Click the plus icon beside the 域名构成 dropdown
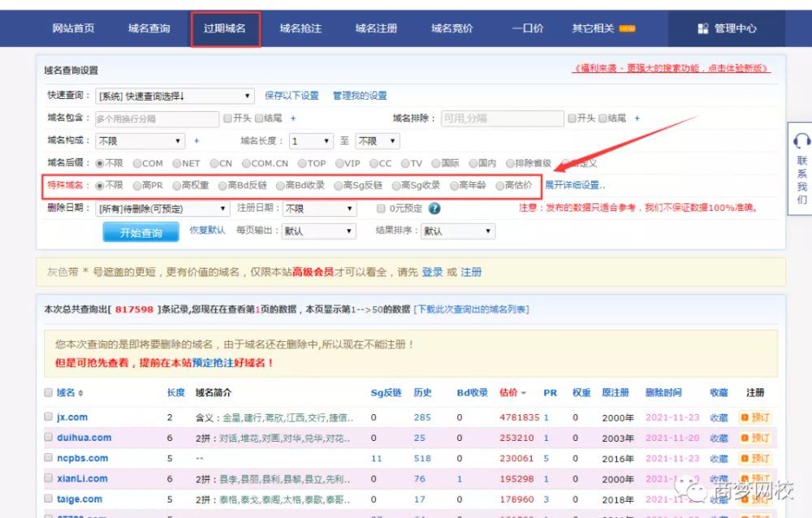 [197, 141]
